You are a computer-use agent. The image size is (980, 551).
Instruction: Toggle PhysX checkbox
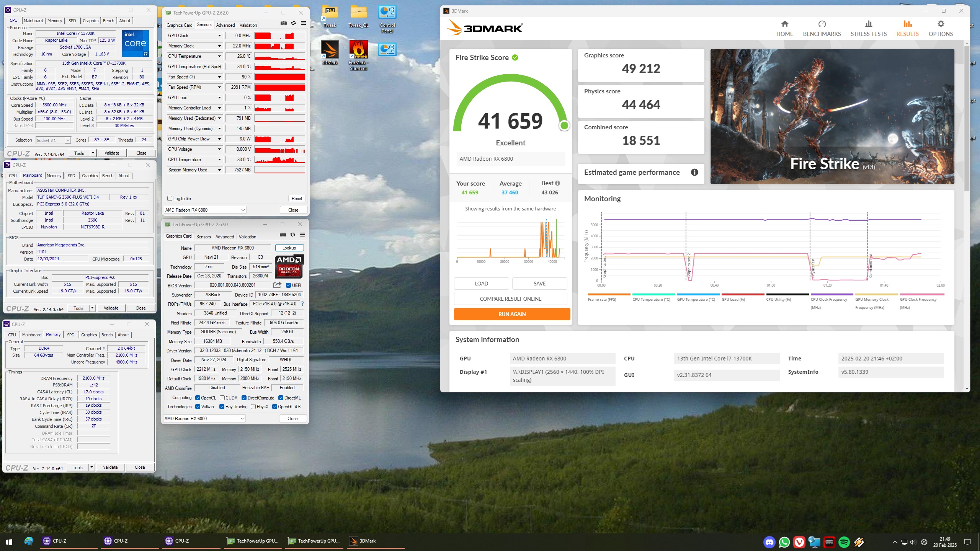pos(253,407)
